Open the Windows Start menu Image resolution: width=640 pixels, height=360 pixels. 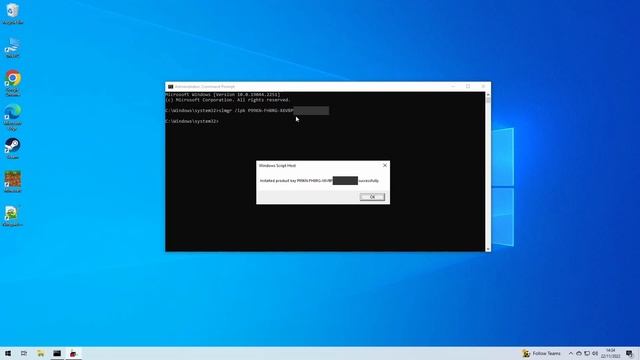[8, 353]
